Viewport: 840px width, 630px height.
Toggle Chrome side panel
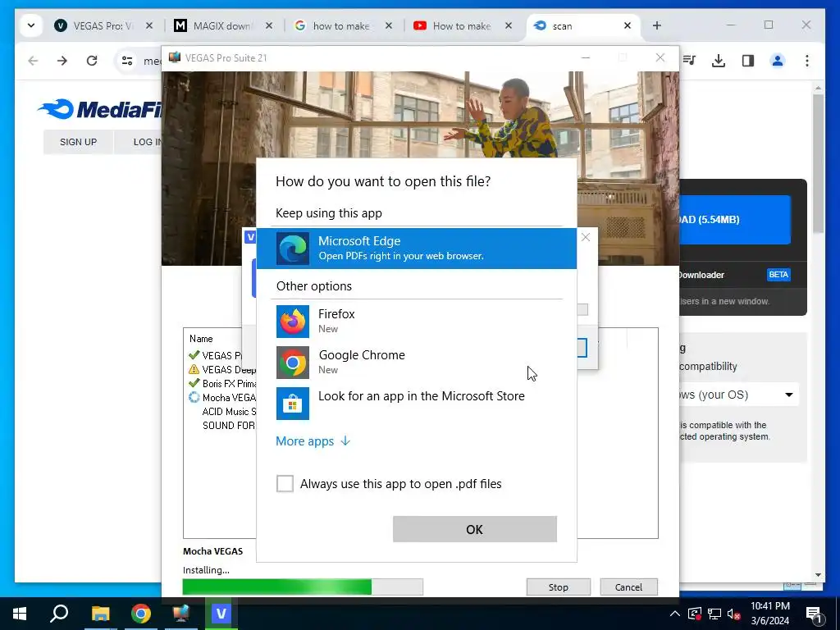[x=748, y=61]
